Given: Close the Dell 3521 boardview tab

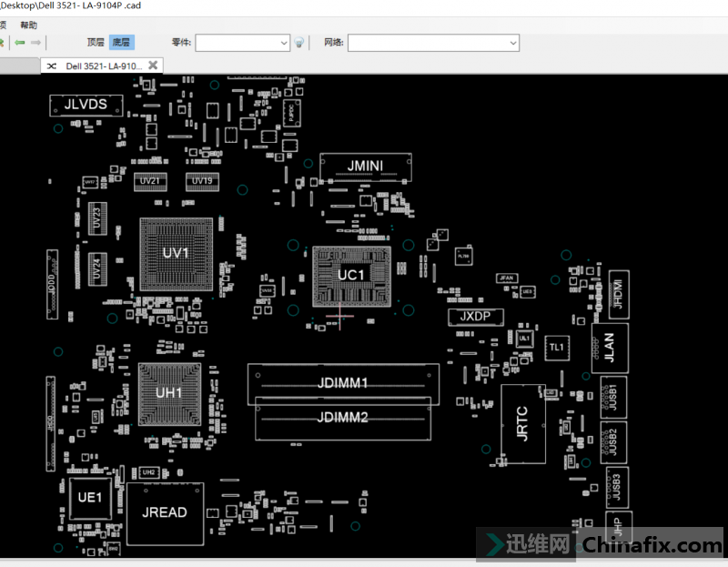Looking at the screenshot, I should pyautogui.click(x=153, y=65).
